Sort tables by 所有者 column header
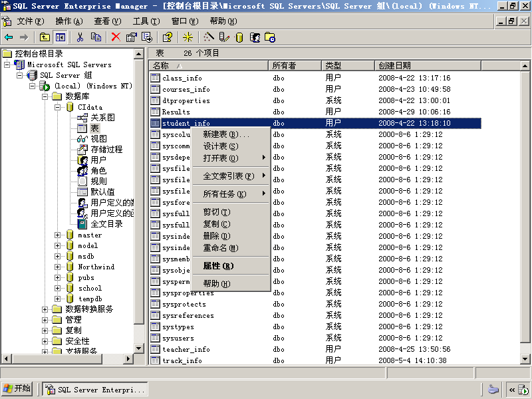The width and height of the screenshot is (532, 399). [x=295, y=65]
